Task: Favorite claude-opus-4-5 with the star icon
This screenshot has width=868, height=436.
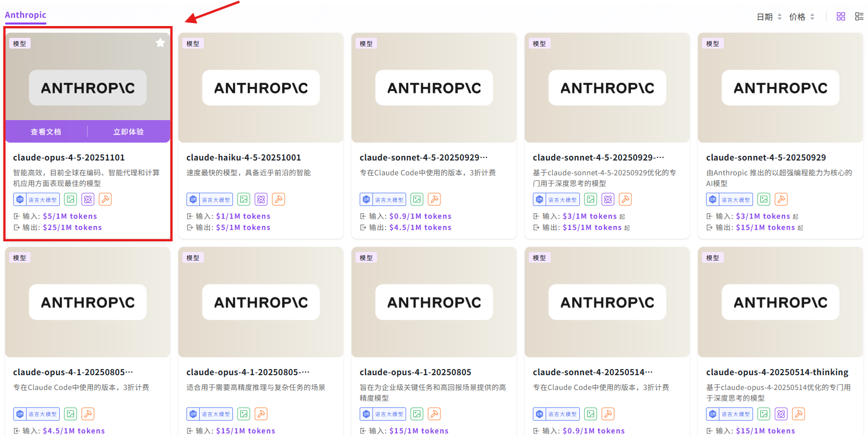Action: coord(160,43)
